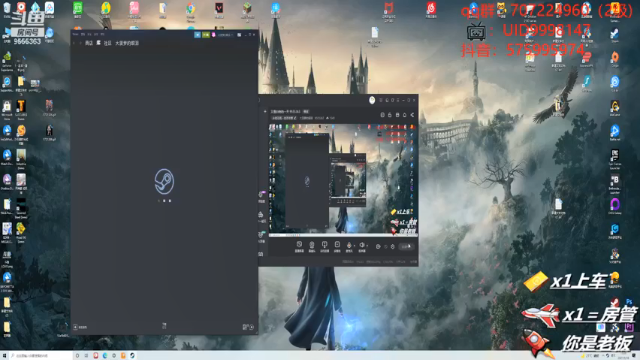Click the third bottom control in streaming app

324,247
